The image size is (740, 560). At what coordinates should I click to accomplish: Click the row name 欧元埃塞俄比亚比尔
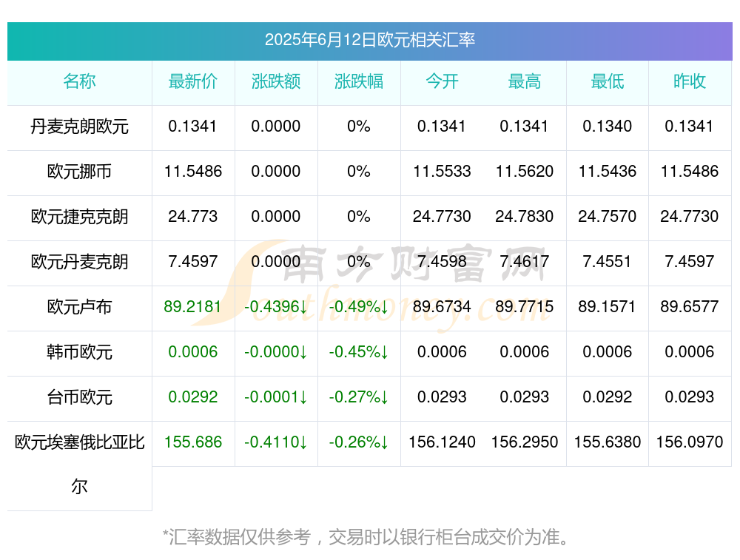click(x=79, y=465)
